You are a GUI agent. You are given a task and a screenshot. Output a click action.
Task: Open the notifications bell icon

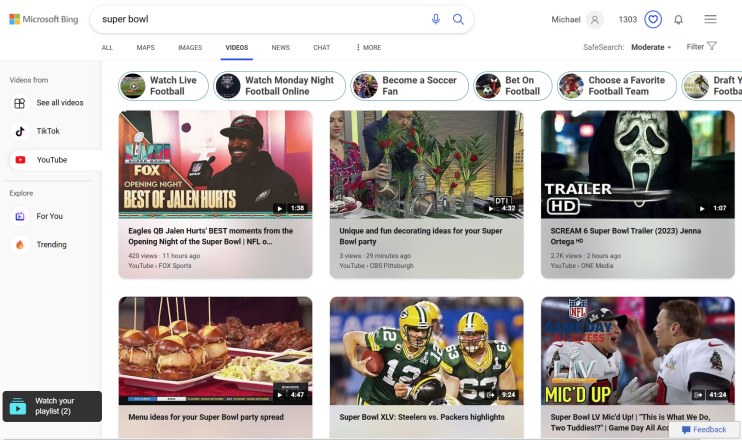[x=679, y=19]
